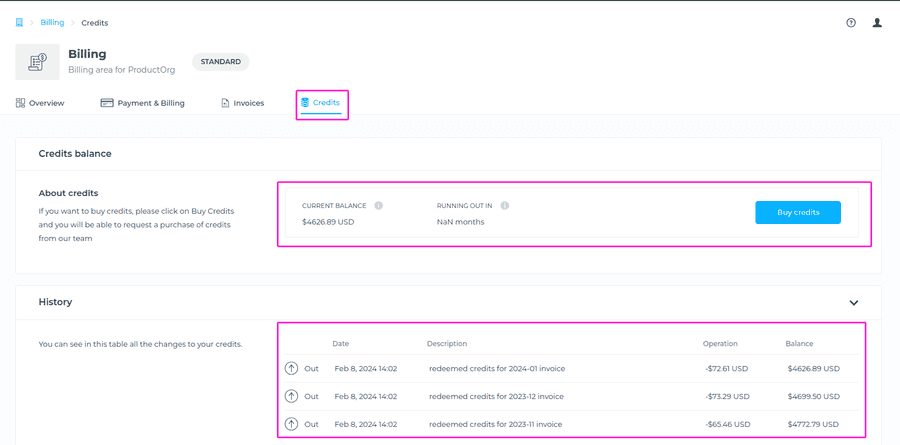The height and width of the screenshot is (445, 900).
Task: Go to the Invoices tab
Action: point(242,103)
